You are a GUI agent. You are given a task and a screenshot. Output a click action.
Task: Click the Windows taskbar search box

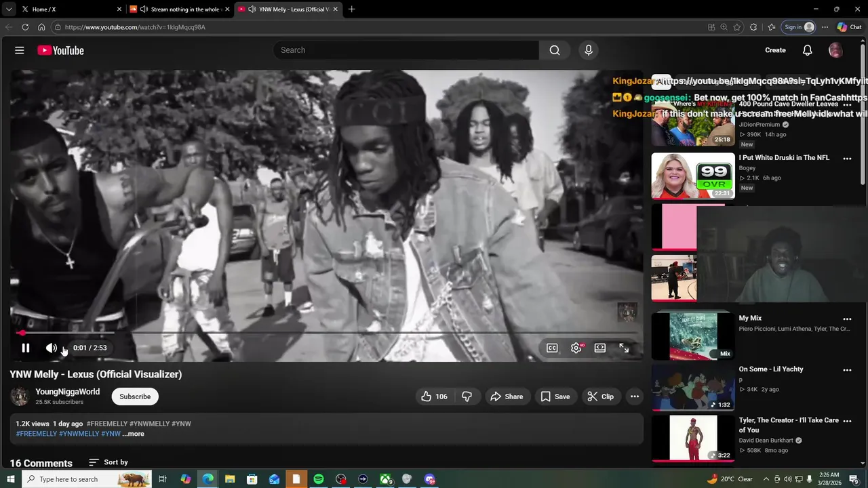pos(87,479)
